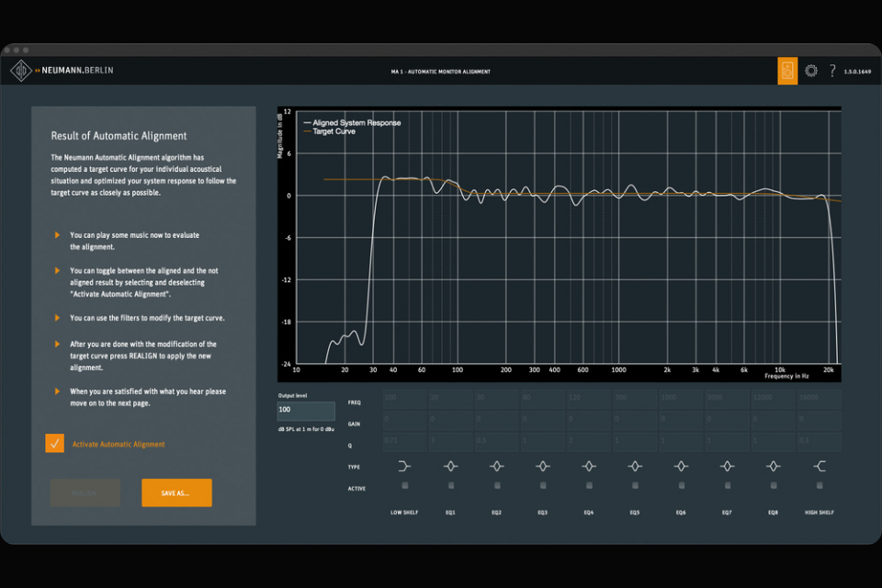Enable the EQ2 Active checkbox
882x588 pixels.
point(497,485)
